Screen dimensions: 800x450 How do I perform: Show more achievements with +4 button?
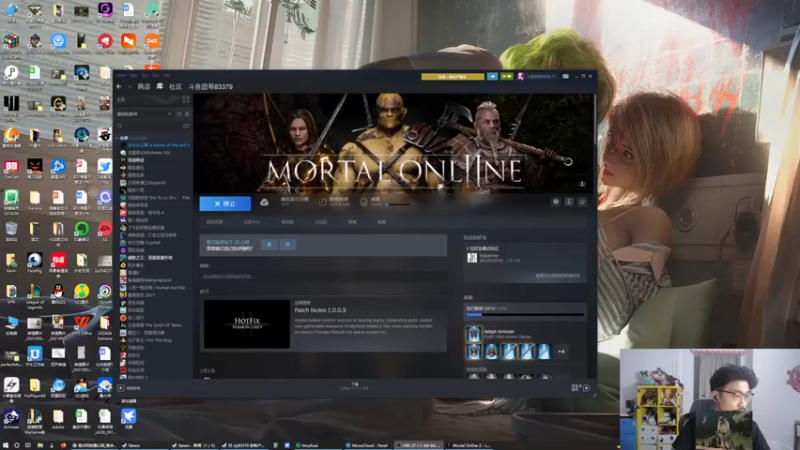(x=561, y=352)
